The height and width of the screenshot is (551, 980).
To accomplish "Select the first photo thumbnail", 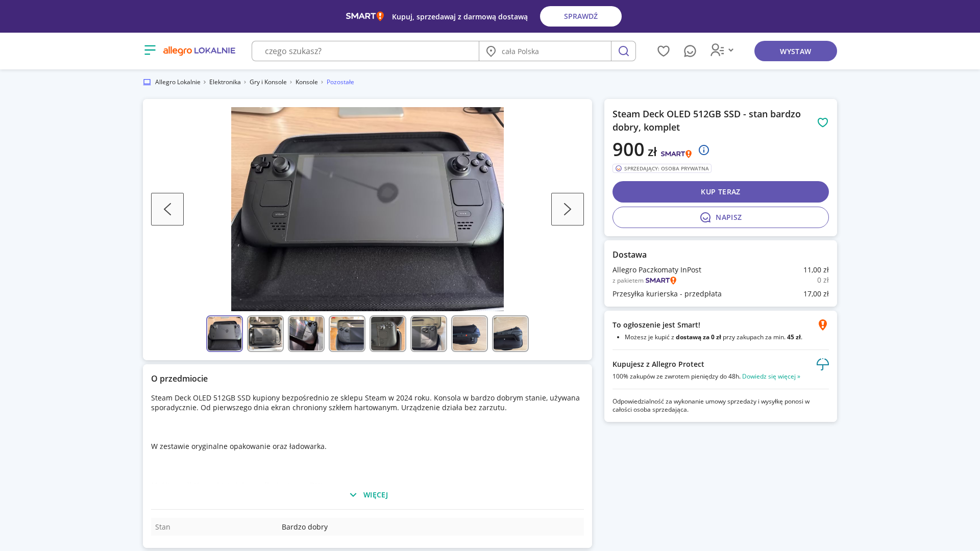I will (x=225, y=334).
